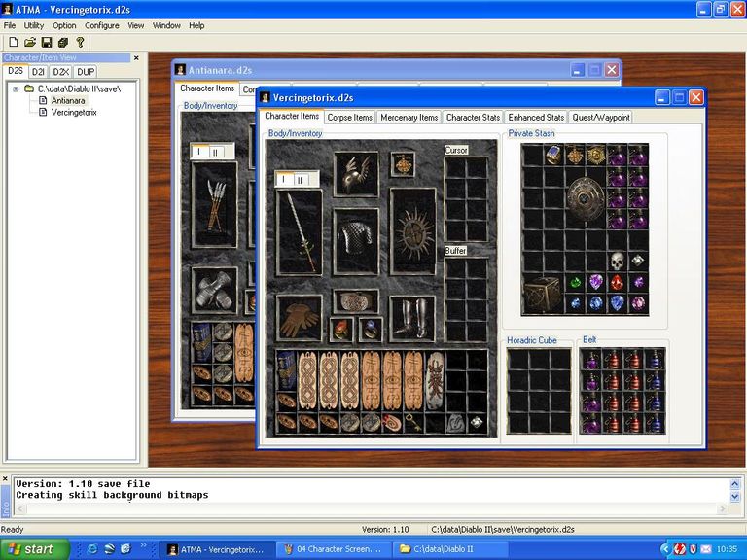
Task: Select the grey rune stone in inventory
Action: pos(454,422)
